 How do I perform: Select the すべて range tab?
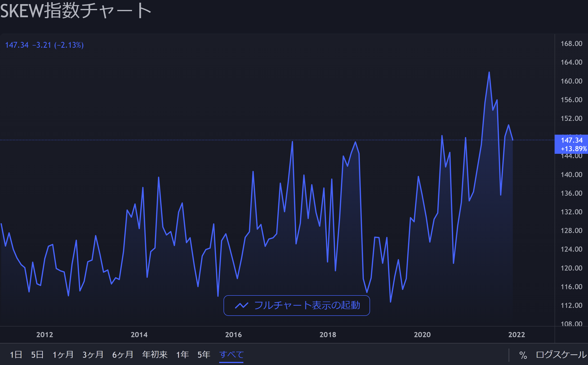pyautogui.click(x=231, y=355)
